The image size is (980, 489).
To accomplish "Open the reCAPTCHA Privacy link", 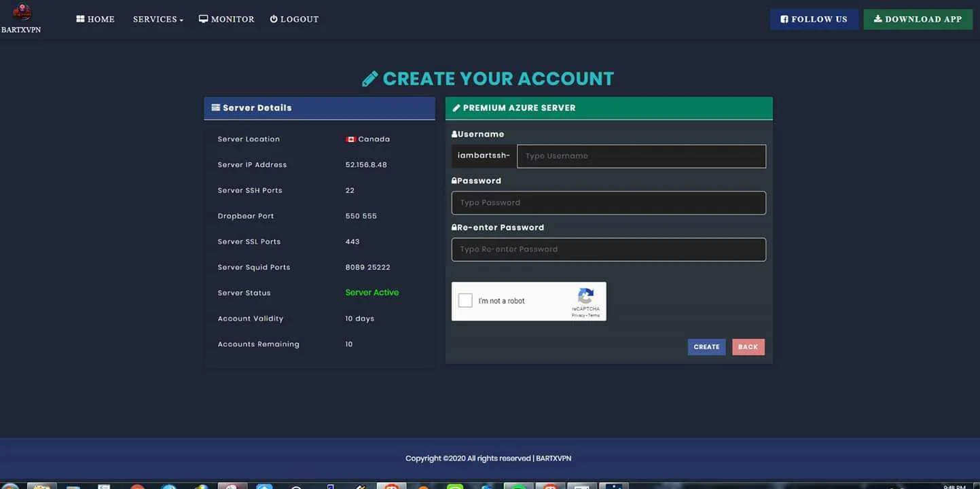I will tap(577, 315).
